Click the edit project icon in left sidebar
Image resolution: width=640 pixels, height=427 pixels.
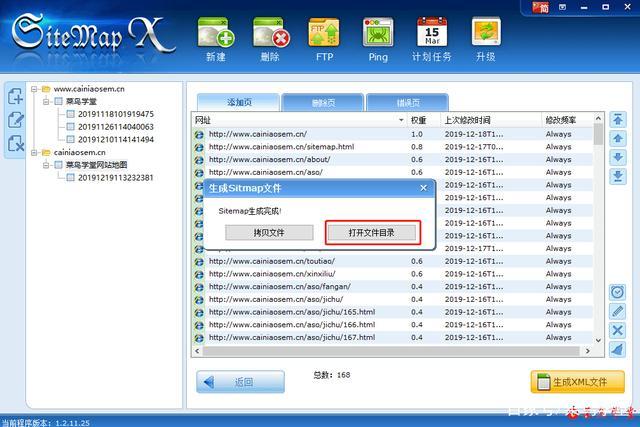pos(16,120)
